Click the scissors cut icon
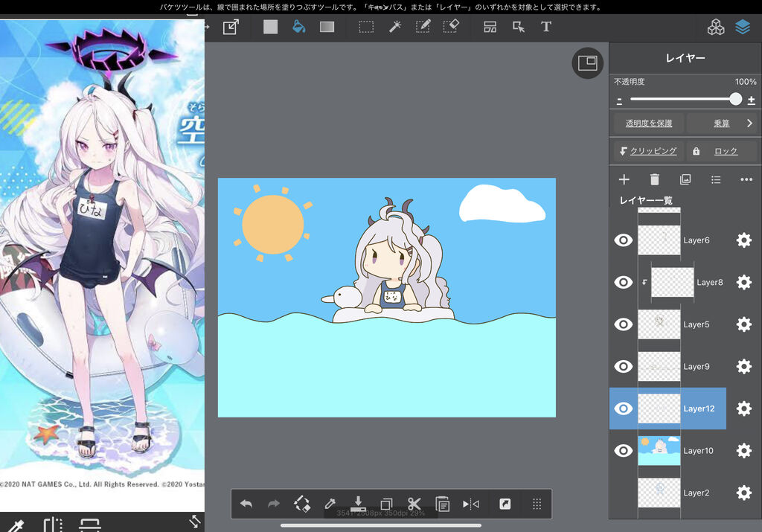 pos(414,504)
